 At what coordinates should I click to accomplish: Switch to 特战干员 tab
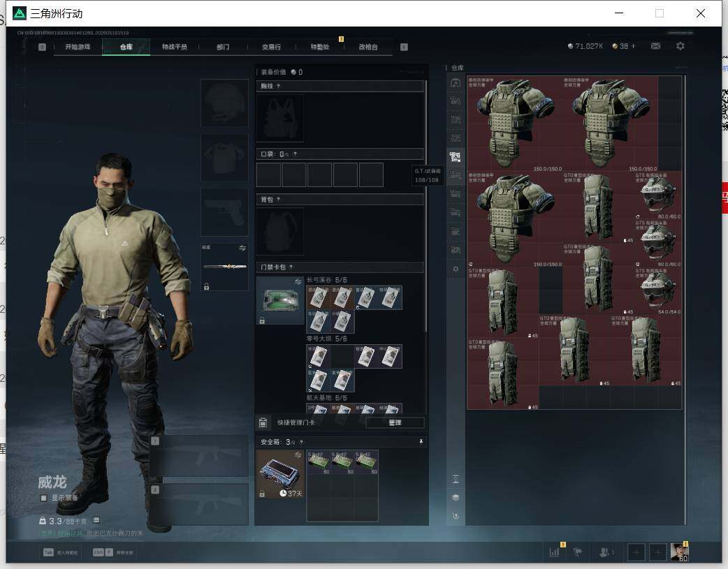174,47
